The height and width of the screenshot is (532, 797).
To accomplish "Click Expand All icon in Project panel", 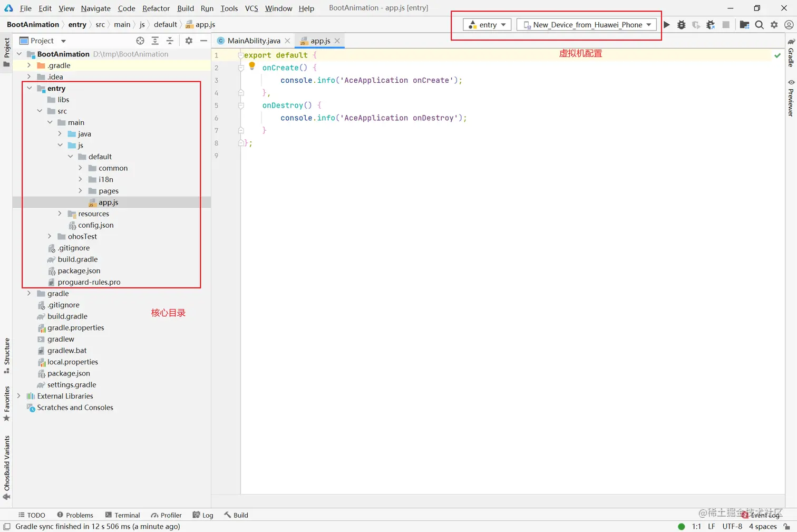I will click(155, 41).
